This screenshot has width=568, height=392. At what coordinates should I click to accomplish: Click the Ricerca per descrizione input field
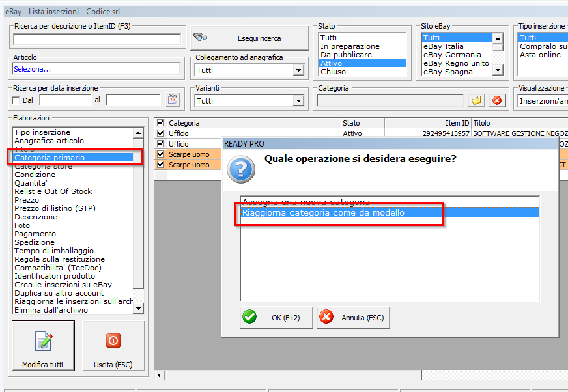tap(97, 39)
